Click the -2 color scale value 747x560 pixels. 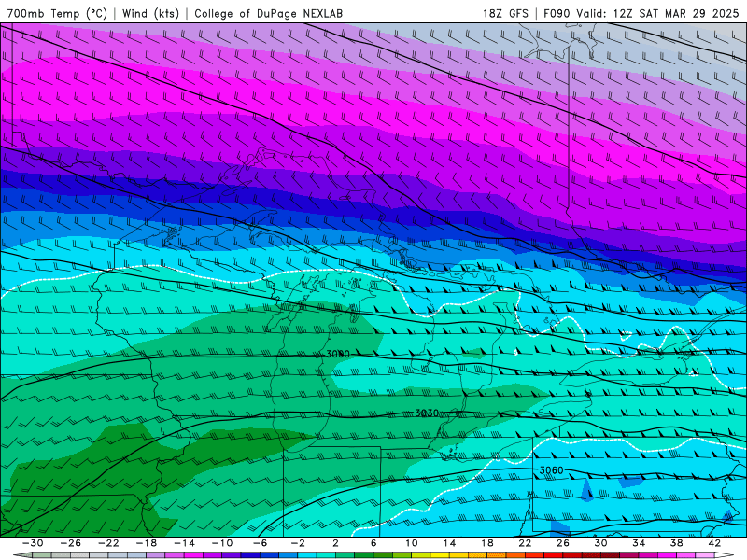298,543
